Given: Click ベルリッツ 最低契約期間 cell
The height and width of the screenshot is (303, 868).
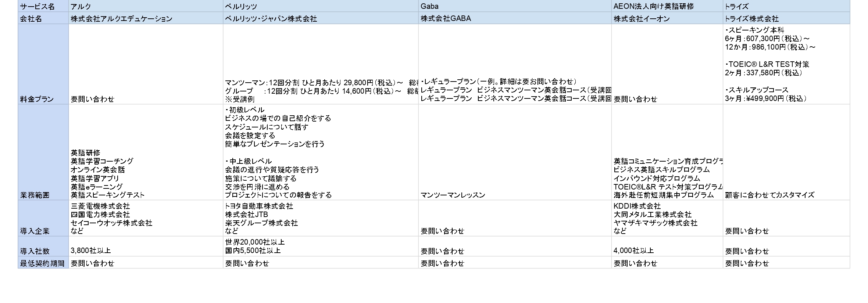Looking at the screenshot, I should [x=321, y=263].
